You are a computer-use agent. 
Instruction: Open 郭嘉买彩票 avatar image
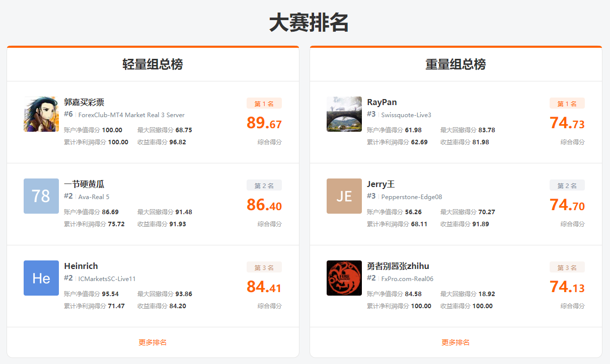click(41, 114)
